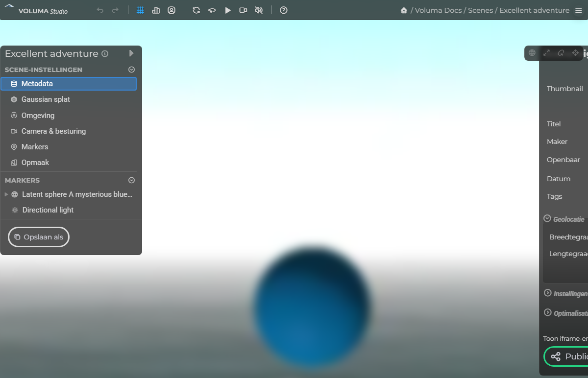
Task: Toggle the muted sound icon
Action: [259, 10]
